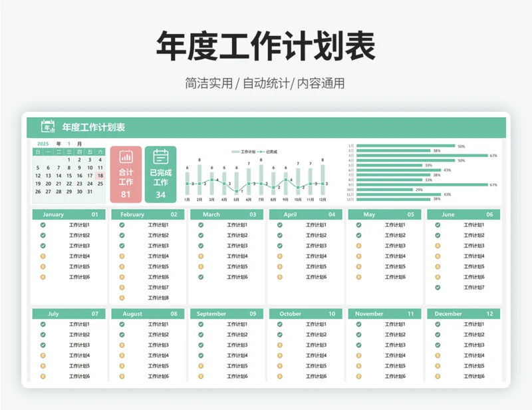Viewport: 532px width, 410px height.
Task: Click the month value 1 above calendar
Action: pyautogui.click(x=69, y=144)
